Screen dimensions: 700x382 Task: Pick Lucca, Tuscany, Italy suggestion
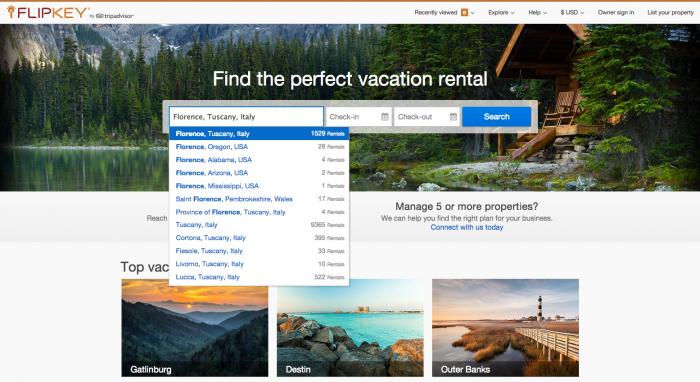[x=259, y=277]
